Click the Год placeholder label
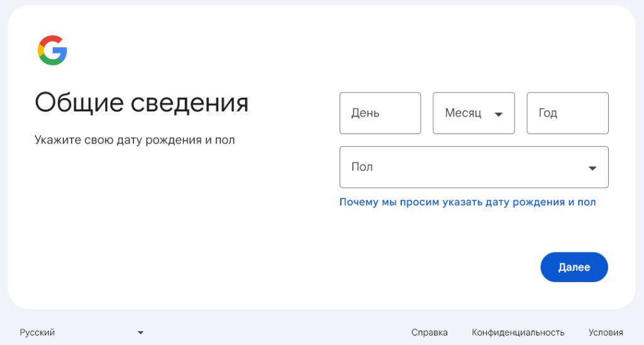644x345 pixels. click(548, 113)
